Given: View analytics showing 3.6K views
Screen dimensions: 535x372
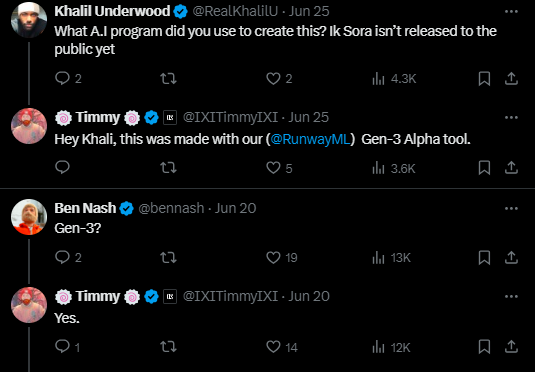Looking at the screenshot, I should (394, 169).
